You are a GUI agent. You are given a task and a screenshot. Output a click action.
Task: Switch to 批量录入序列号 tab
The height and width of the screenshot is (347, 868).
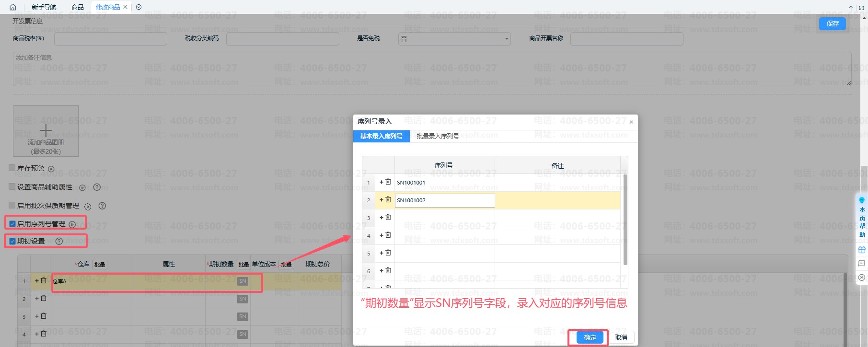(x=438, y=137)
